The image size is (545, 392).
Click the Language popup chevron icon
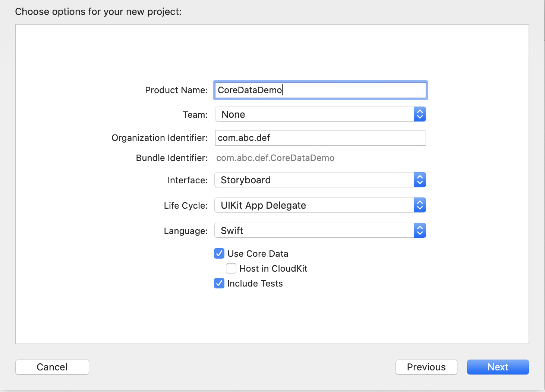pyautogui.click(x=420, y=231)
